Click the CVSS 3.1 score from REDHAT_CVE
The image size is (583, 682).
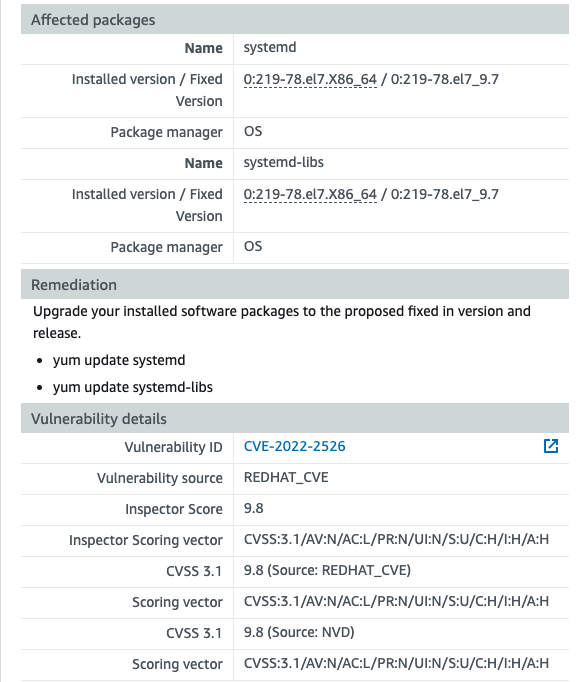click(327, 570)
